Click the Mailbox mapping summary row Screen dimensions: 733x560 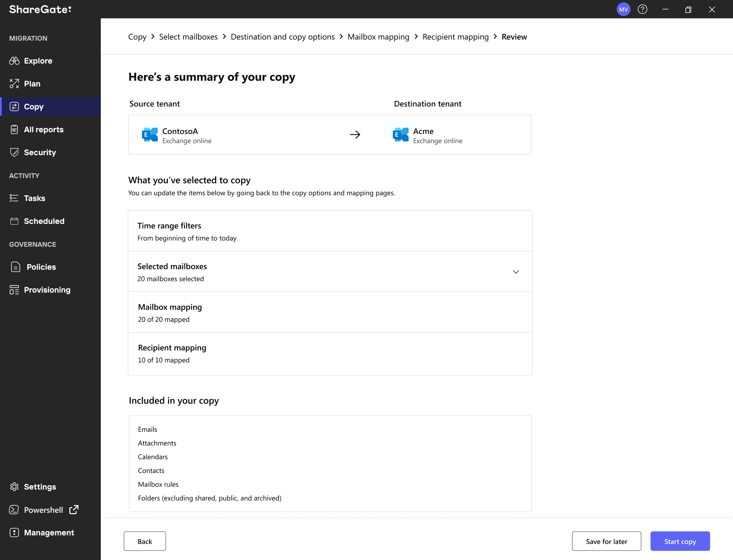point(330,312)
